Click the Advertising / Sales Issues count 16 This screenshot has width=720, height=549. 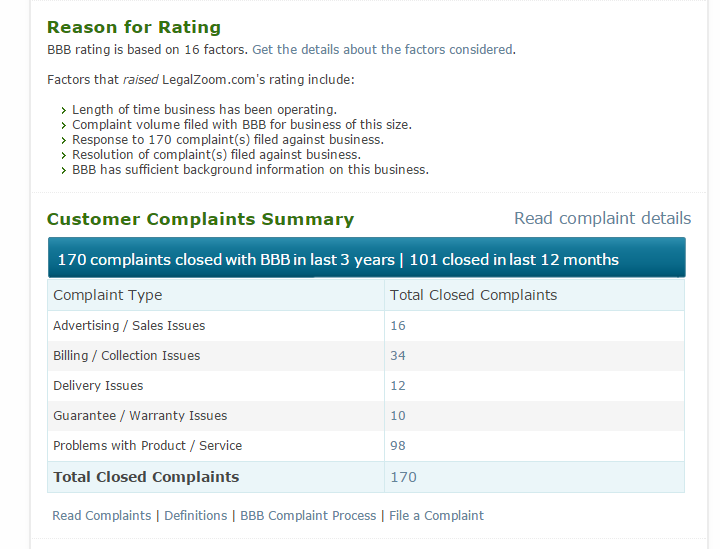398,325
